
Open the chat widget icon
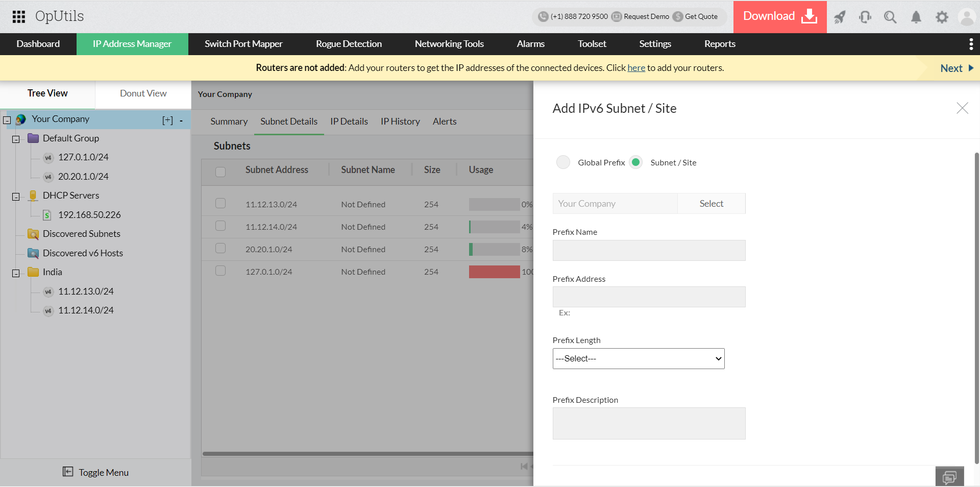[x=949, y=477]
